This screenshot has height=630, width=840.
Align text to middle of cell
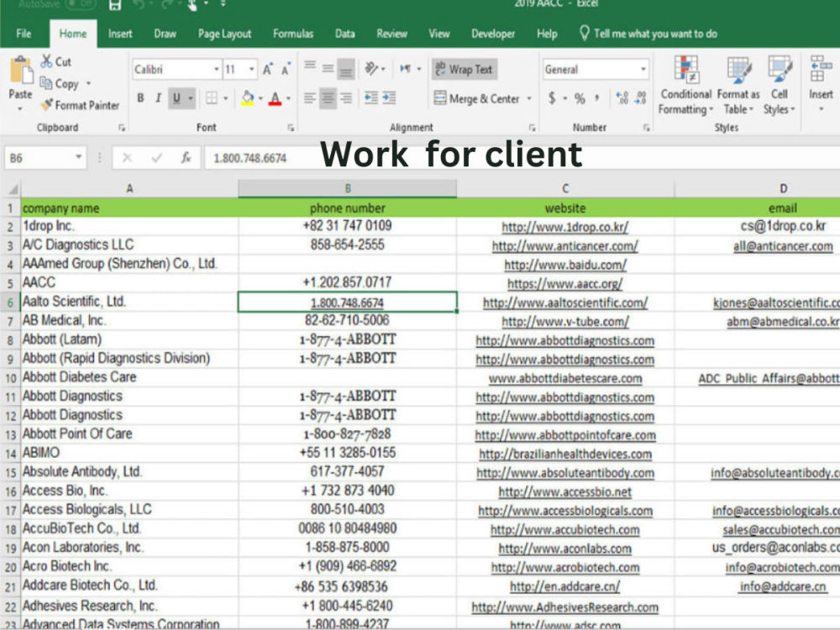click(328, 68)
